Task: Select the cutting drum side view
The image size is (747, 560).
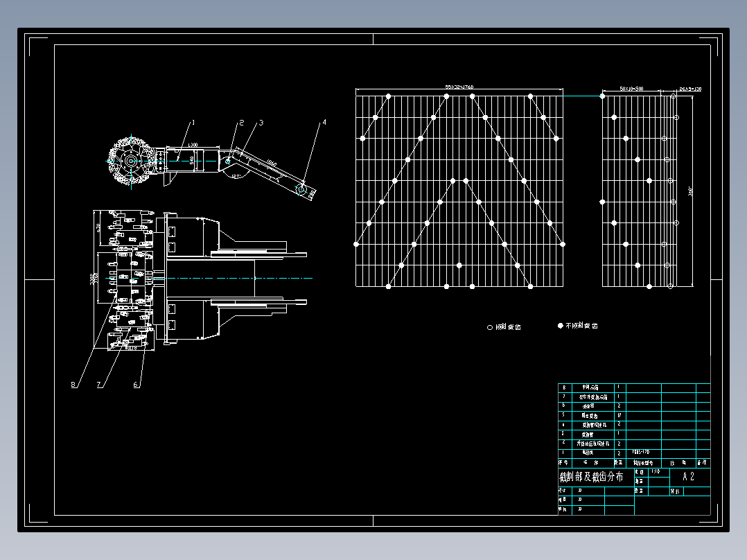Action: click(131, 161)
